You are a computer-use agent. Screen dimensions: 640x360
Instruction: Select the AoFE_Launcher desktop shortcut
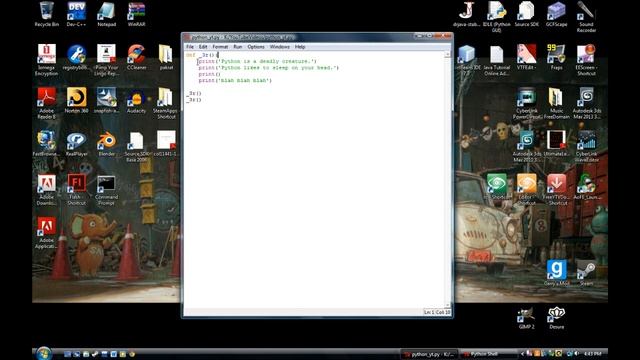pos(586,187)
